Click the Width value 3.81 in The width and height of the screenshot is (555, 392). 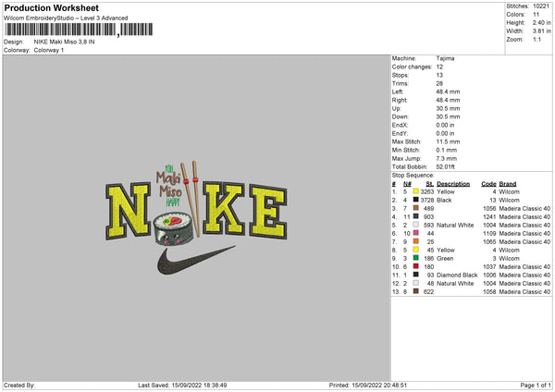[x=541, y=31]
